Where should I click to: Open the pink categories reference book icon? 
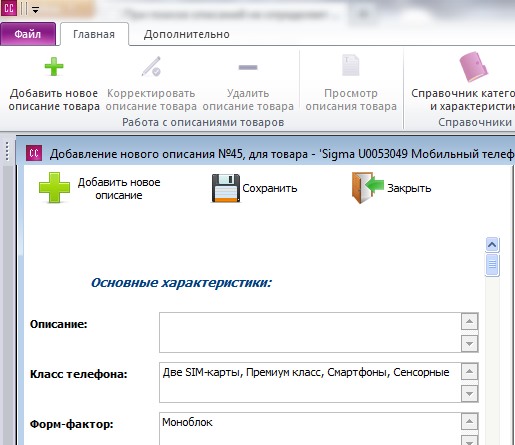pyautogui.click(x=473, y=67)
